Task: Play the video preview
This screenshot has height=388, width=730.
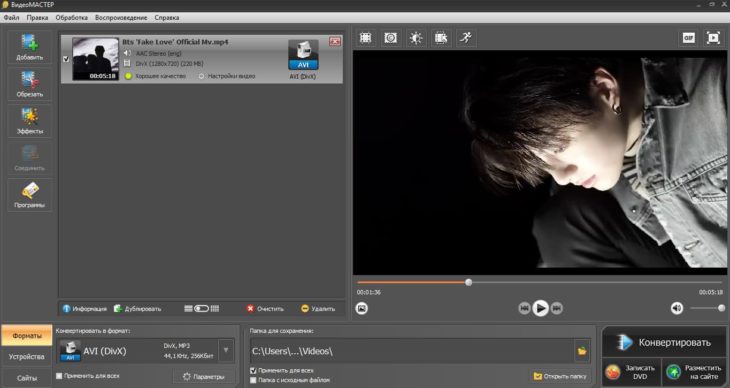Action: click(x=541, y=308)
